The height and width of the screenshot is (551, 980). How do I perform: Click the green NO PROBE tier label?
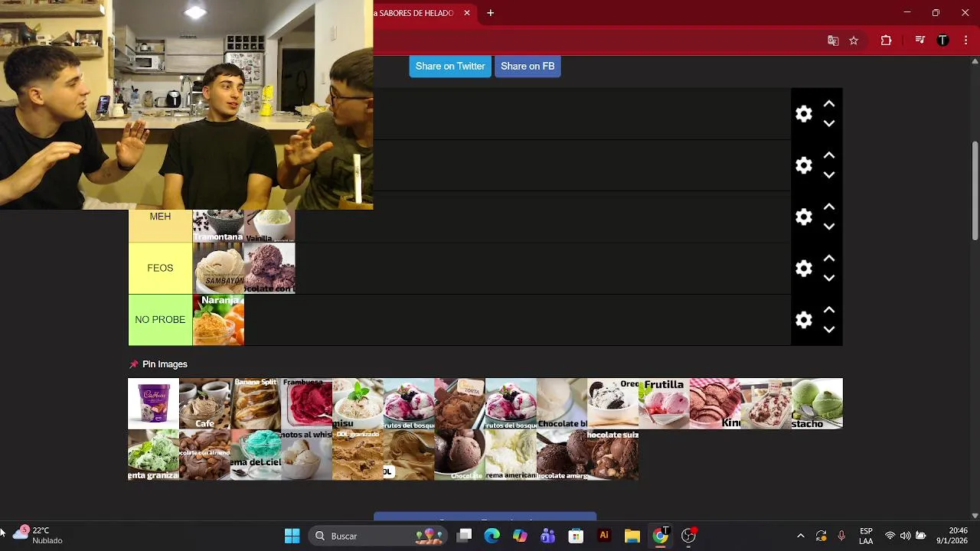click(x=160, y=320)
